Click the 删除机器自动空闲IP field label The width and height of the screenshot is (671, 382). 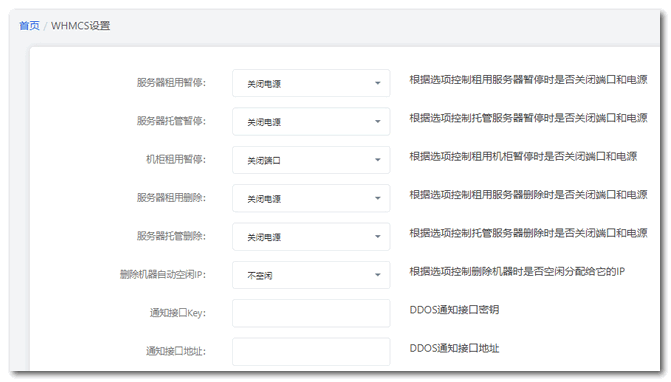163,275
